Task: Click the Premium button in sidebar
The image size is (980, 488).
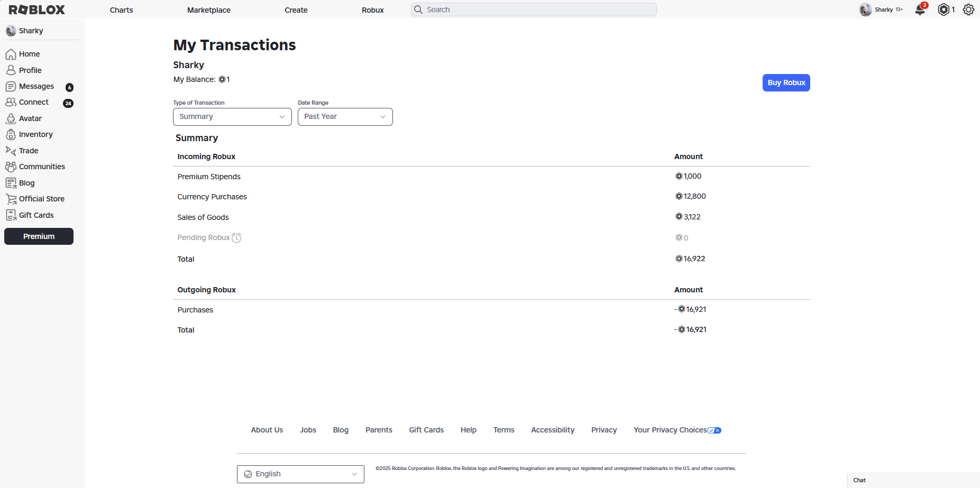Action: (39, 236)
